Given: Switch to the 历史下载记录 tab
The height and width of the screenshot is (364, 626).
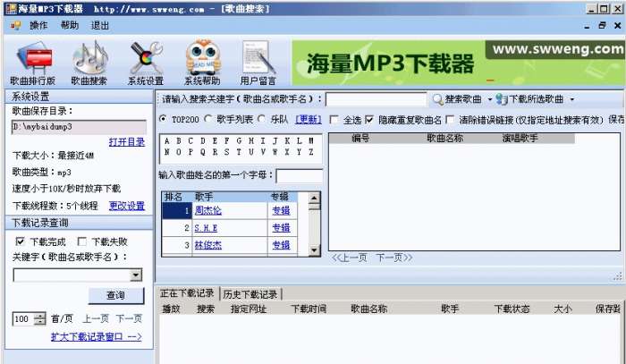Looking at the screenshot, I should [x=250, y=294].
